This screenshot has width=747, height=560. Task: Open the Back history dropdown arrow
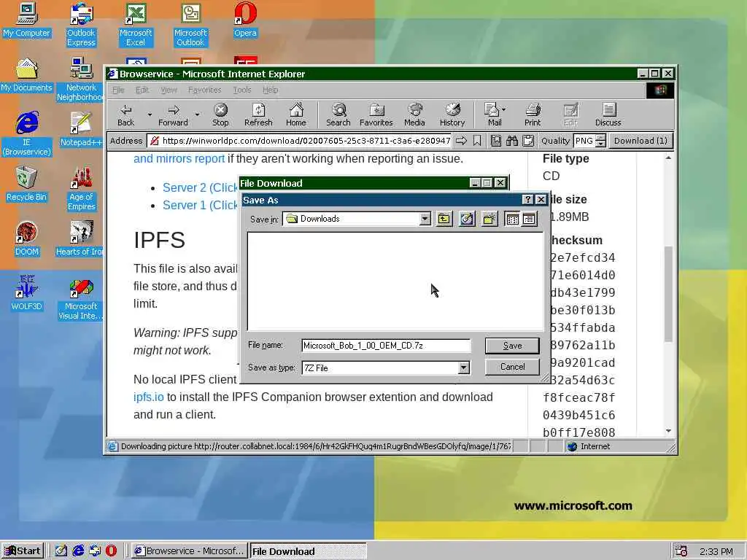tap(150, 114)
